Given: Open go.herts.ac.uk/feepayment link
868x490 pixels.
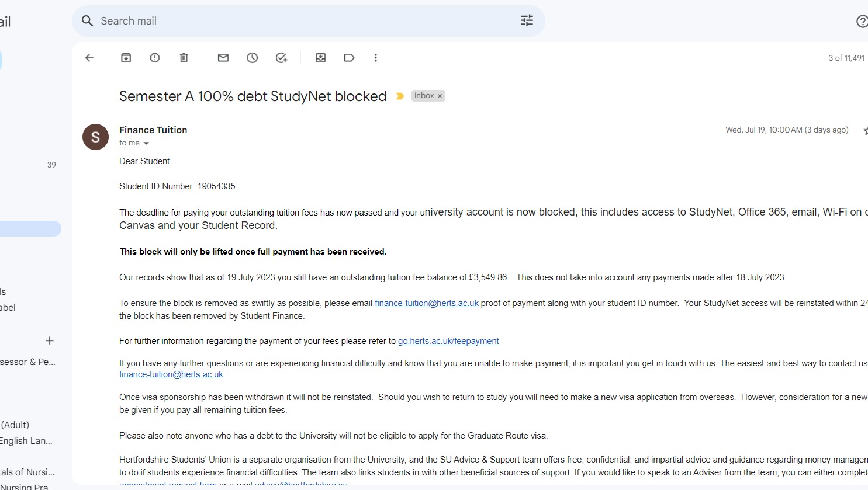Looking at the screenshot, I should (x=448, y=341).
